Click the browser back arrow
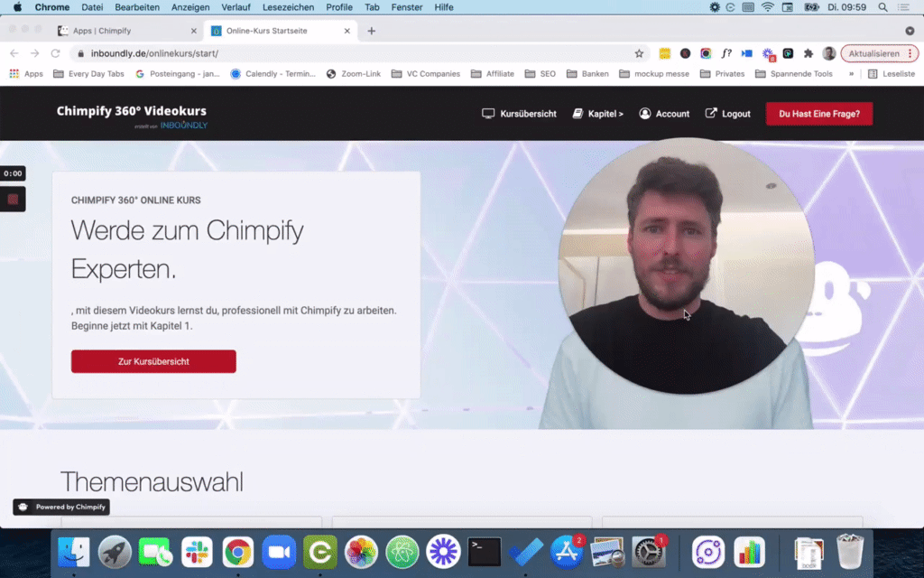This screenshot has height=578, width=924. pos(14,53)
